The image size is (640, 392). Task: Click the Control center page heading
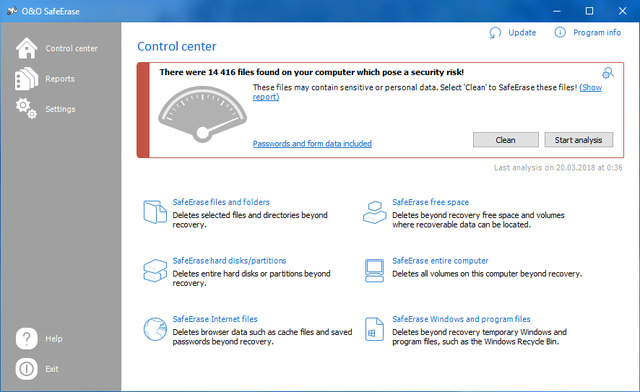pyautogui.click(x=177, y=47)
